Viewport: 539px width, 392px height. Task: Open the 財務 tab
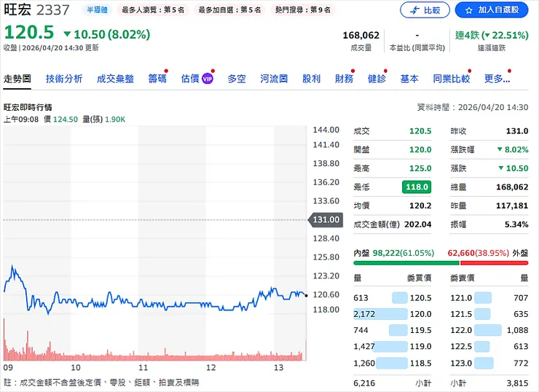point(344,79)
